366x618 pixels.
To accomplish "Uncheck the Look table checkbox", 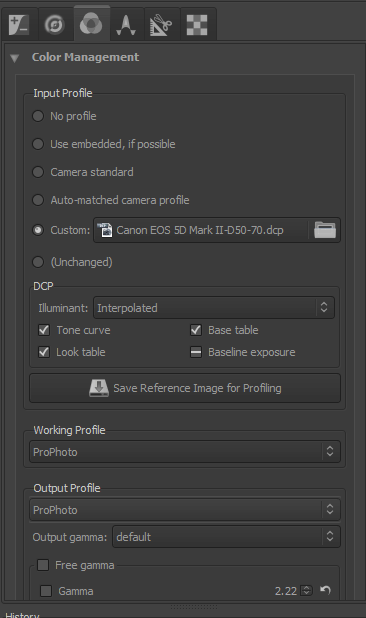I will coord(44,352).
